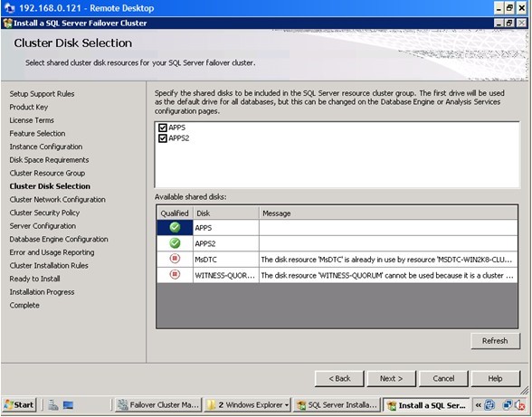532x417 pixels.
Task: Expand hidden tray icons with chevron
Action: [x=479, y=405]
